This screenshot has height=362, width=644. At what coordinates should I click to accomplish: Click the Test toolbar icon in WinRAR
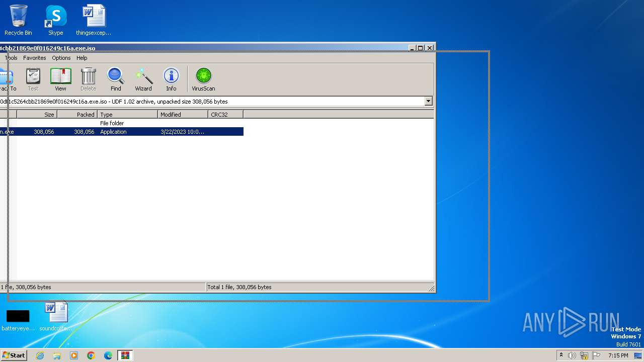33,79
